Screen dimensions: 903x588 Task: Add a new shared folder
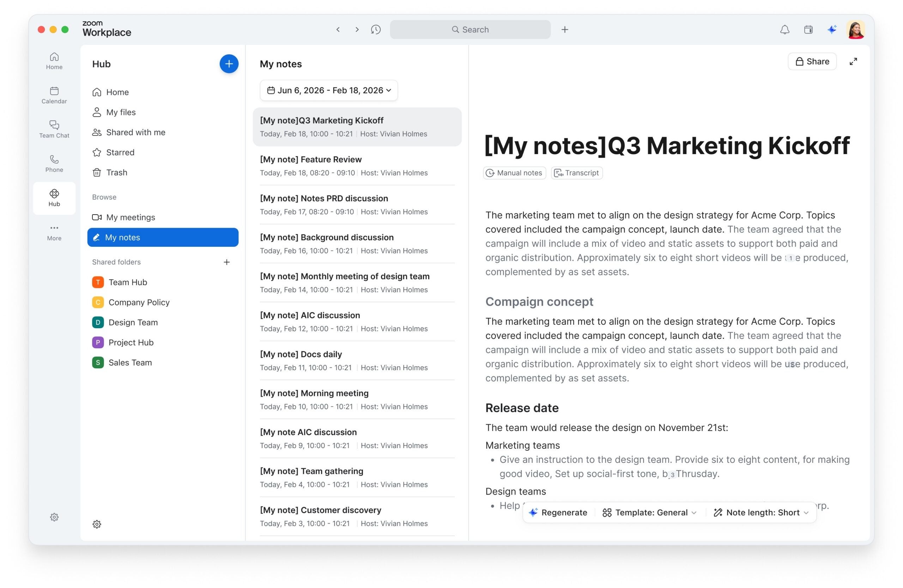pos(226,262)
